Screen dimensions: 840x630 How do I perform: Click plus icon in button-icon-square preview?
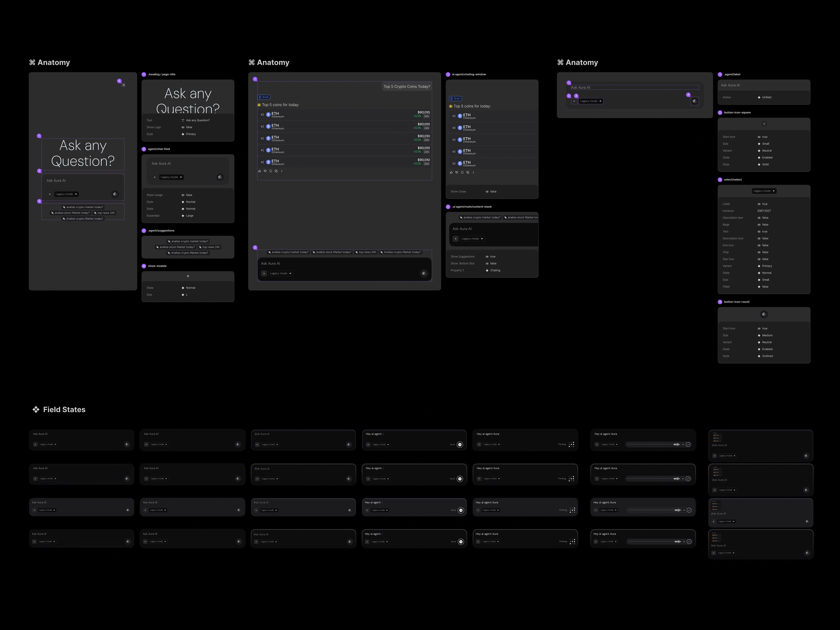pos(764,124)
